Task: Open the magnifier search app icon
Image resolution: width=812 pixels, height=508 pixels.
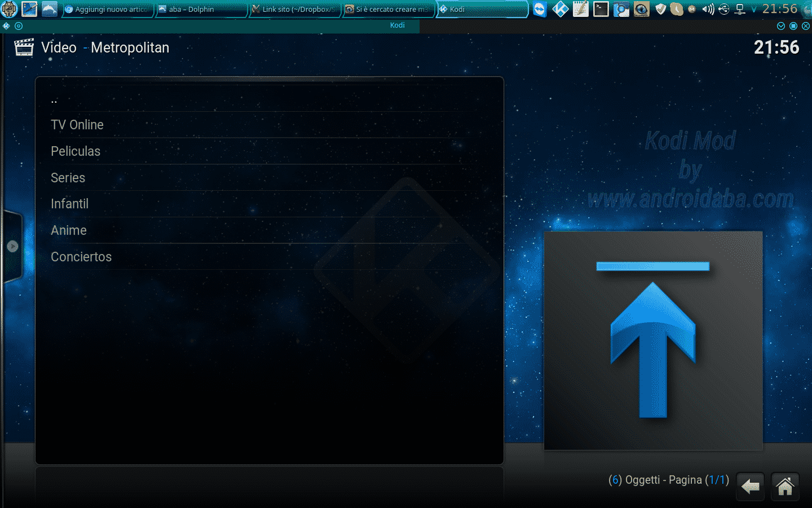Action: click(621, 9)
